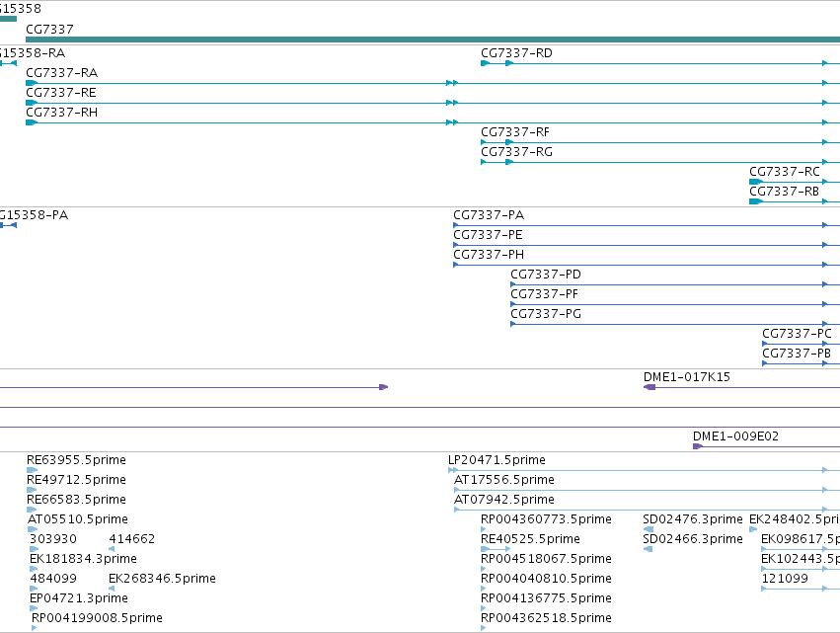Select the RP004040810.5prime EST label

pyautogui.click(x=546, y=579)
